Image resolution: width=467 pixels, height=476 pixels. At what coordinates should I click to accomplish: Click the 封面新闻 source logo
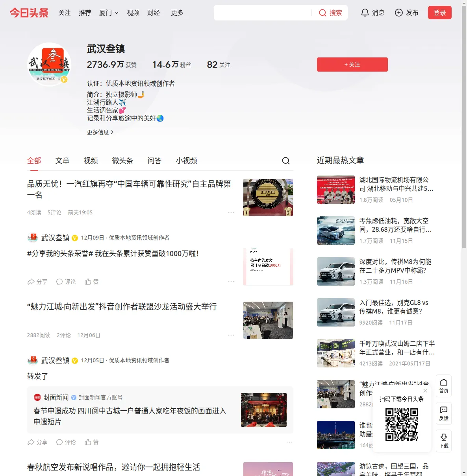[x=37, y=397]
